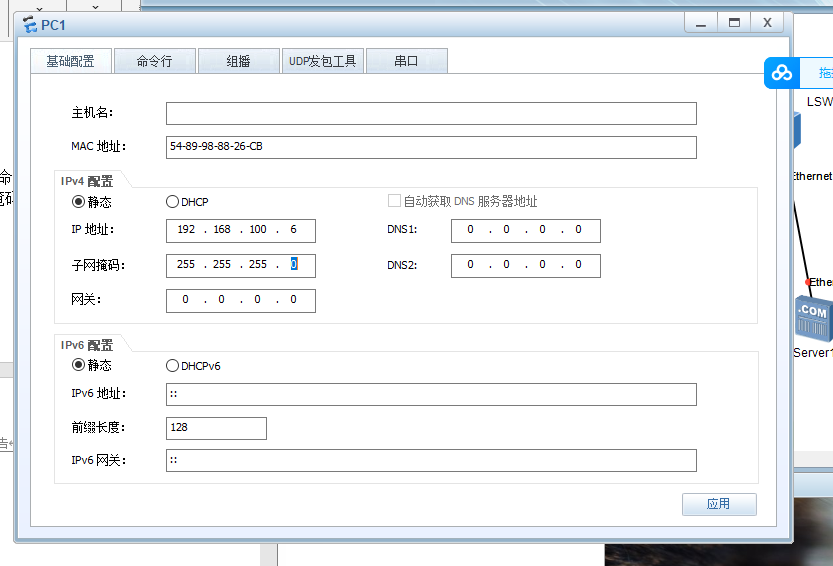The width and height of the screenshot is (833, 566).
Task: Enable the IPv4 DHCP option
Action: point(172,201)
